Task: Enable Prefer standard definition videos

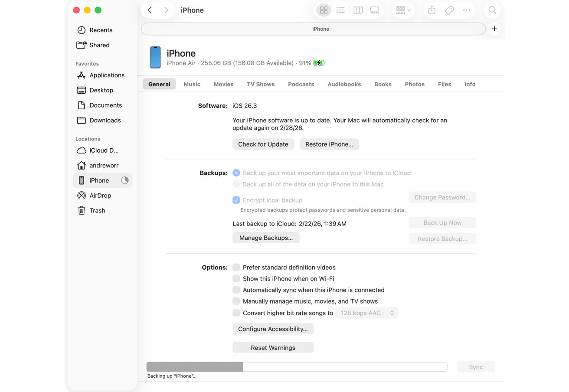Action: (236, 268)
